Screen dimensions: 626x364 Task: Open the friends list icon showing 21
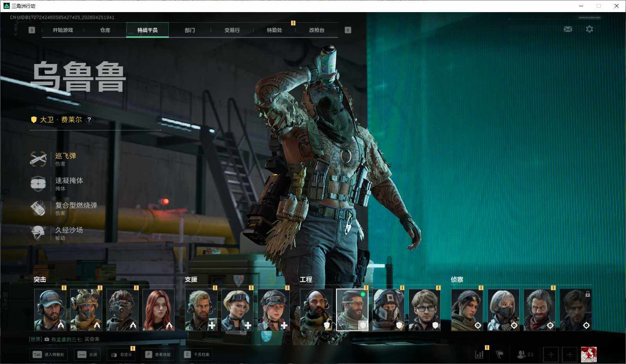[525, 355]
